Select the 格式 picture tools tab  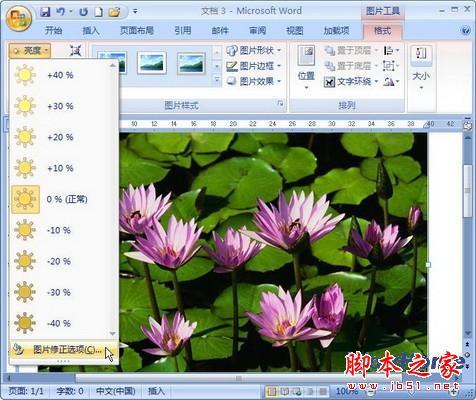[x=382, y=31]
